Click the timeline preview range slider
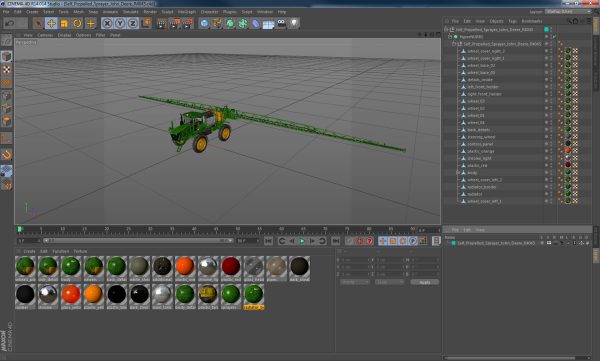Viewport: 600px width, 361px height. coord(138,240)
